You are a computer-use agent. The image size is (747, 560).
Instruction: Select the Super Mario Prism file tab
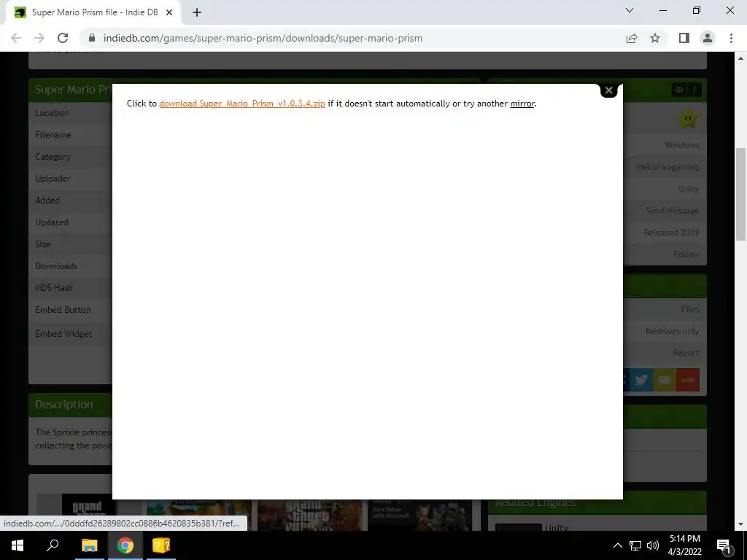[x=93, y=12]
